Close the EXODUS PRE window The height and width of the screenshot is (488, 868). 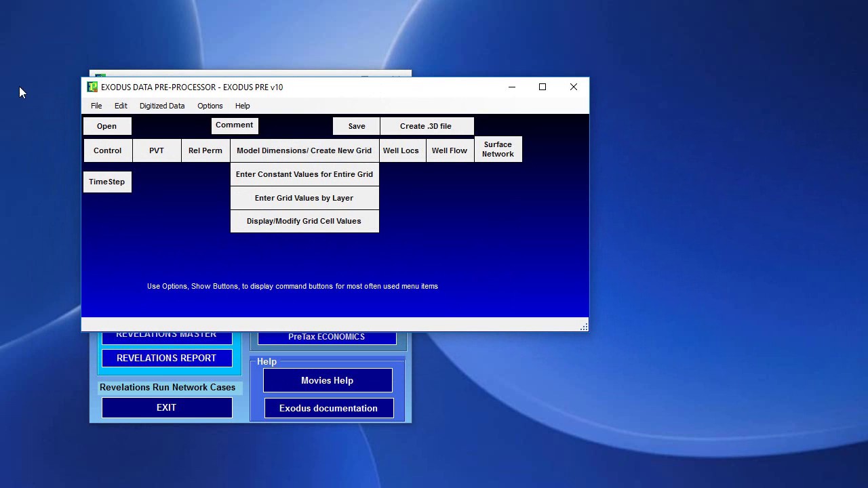pos(574,87)
